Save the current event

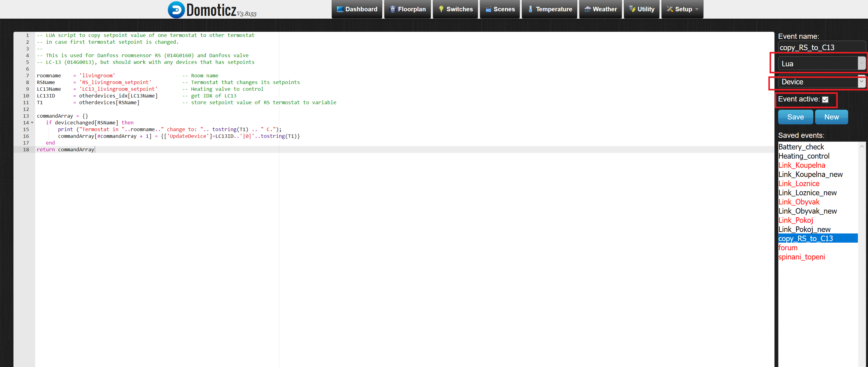796,117
